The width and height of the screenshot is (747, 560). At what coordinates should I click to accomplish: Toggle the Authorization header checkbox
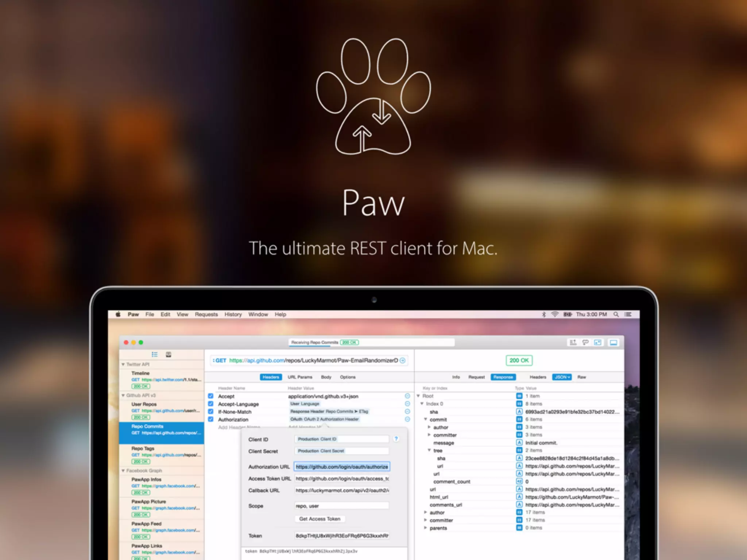[210, 419]
